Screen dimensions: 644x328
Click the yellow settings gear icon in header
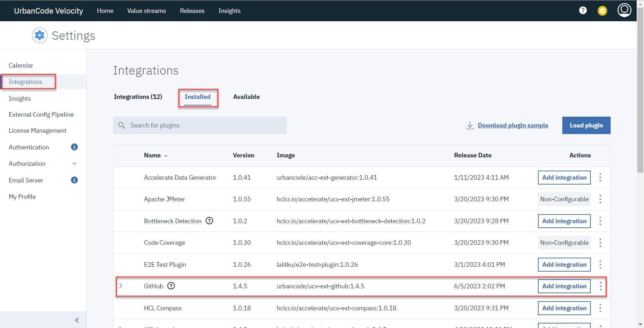[602, 11]
